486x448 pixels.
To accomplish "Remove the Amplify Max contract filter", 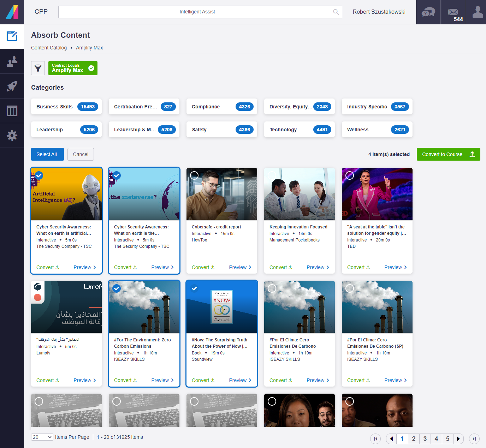I will 91,68.
